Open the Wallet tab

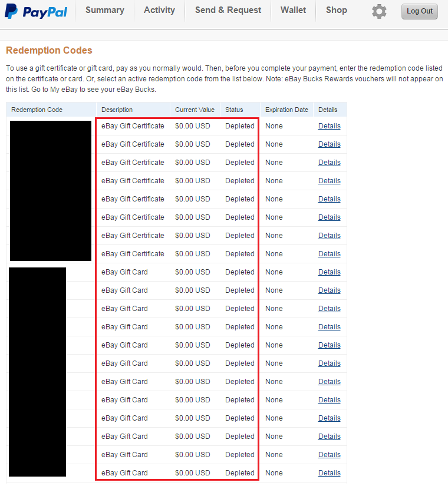coord(293,10)
